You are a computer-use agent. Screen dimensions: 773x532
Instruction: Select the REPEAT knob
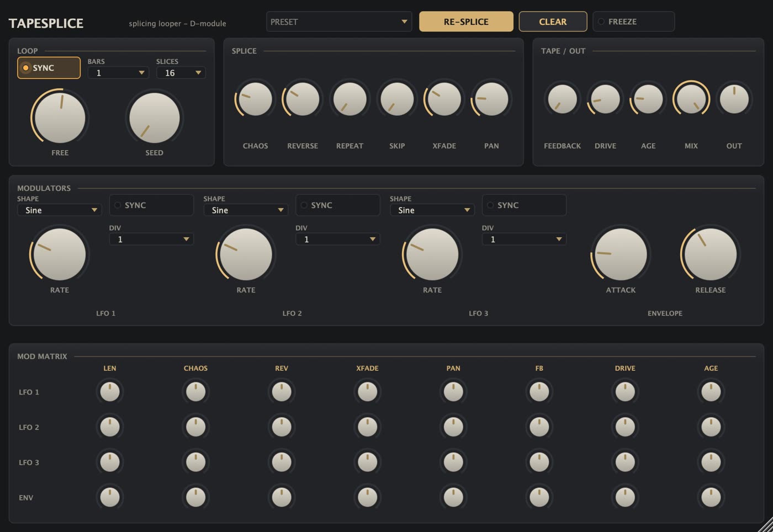pyautogui.click(x=350, y=99)
